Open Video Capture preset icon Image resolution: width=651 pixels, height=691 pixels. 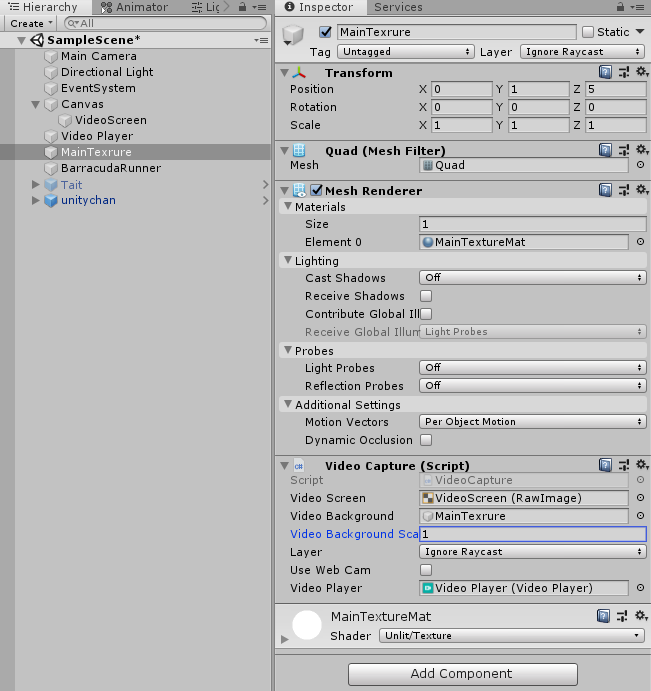click(x=624, y=465)
